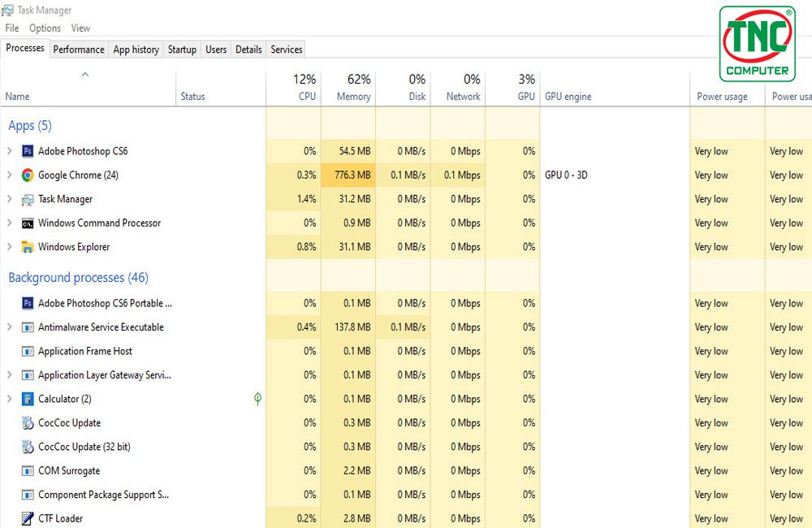Open the View menu
The height and width of the screenshot is (528, 812).
tap(80, 28)
